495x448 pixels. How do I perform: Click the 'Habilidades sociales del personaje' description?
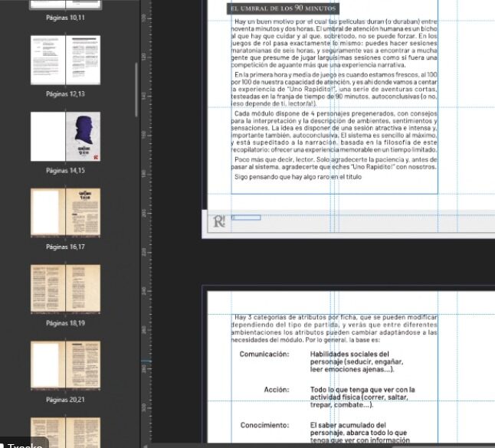point(357,362)
